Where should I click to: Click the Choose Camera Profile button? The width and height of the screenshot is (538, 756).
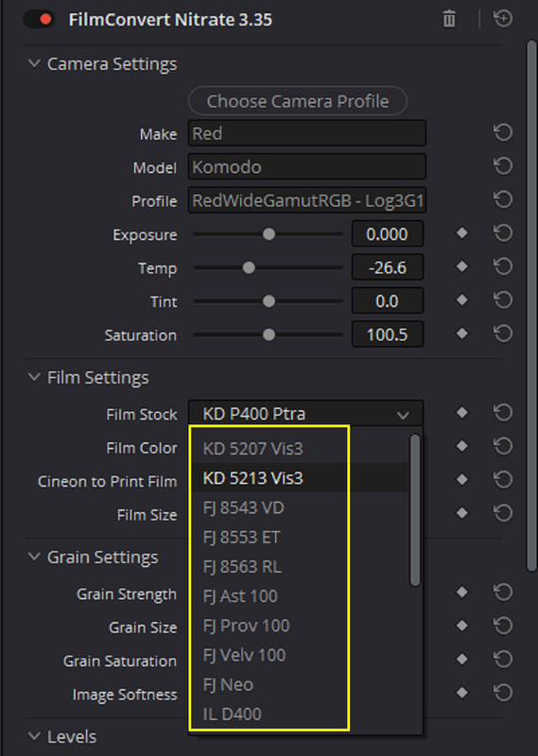[298, 101]
